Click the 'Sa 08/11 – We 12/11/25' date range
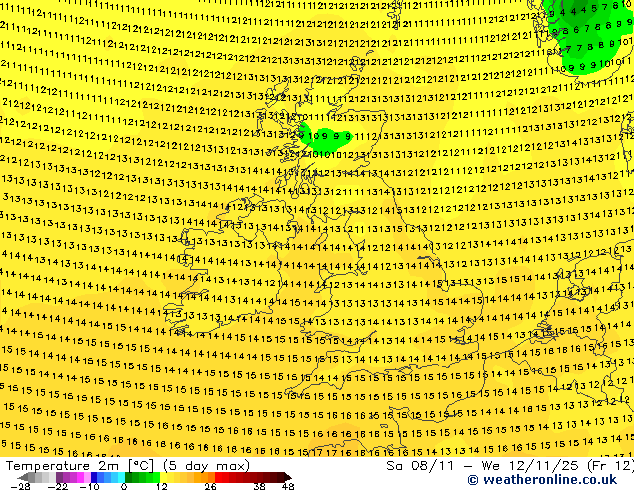 (484, 466)
